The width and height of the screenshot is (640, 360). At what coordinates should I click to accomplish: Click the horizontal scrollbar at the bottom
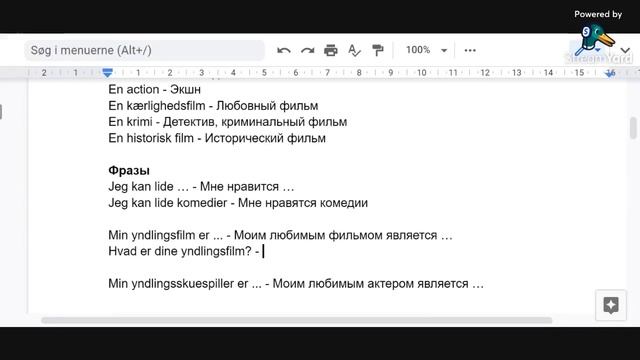point(297,320)
